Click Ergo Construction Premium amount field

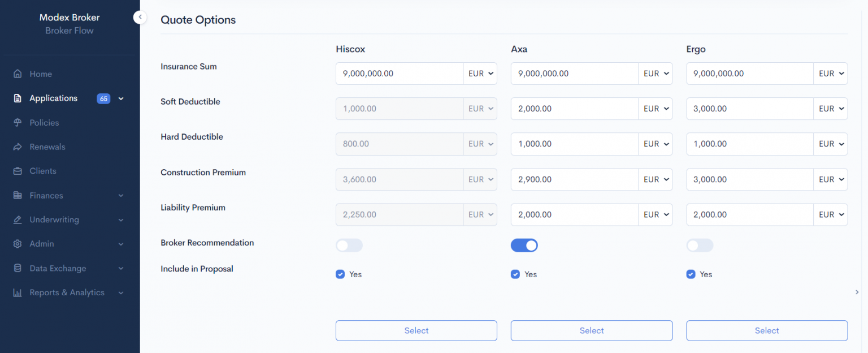(749, 179)
